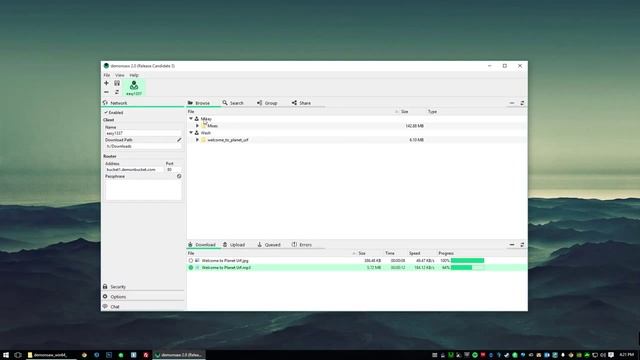Click the music file icon of mp3 row
The width and height of the screenshot is (640, 360).
pyautogui.click(x=197, y=268)
